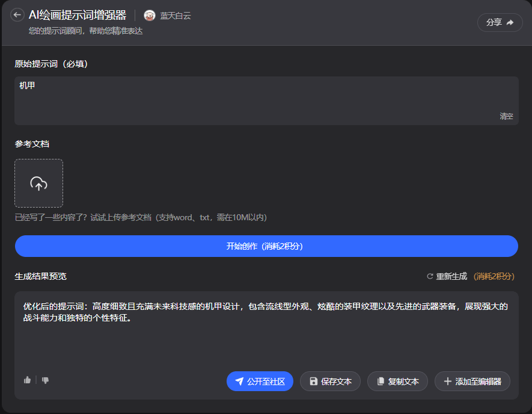Viewport: 532px width, 414px height.
Task: Clear the prompt with 清空
Action: tap(506, 116)
